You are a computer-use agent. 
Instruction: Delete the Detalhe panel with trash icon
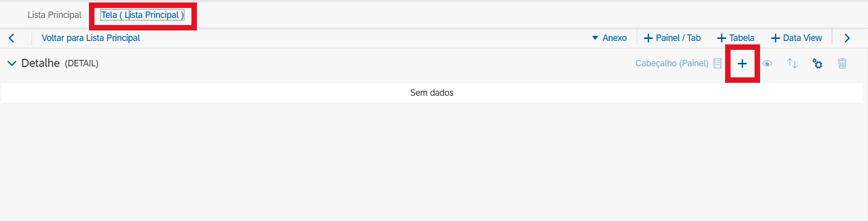coord(842,63)
